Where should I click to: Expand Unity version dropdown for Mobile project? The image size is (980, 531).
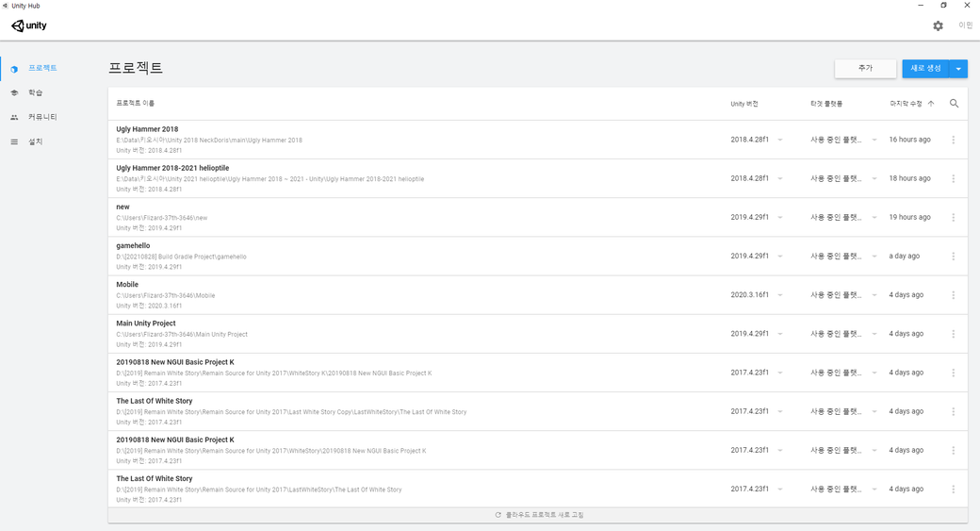pos(780,295)
